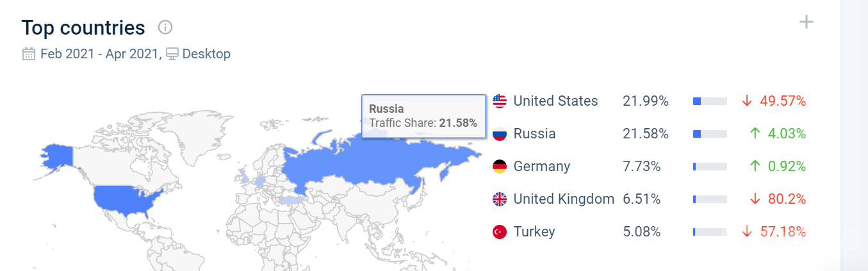
Task: Click the plus icon at top right
Action: pos(806,22)
